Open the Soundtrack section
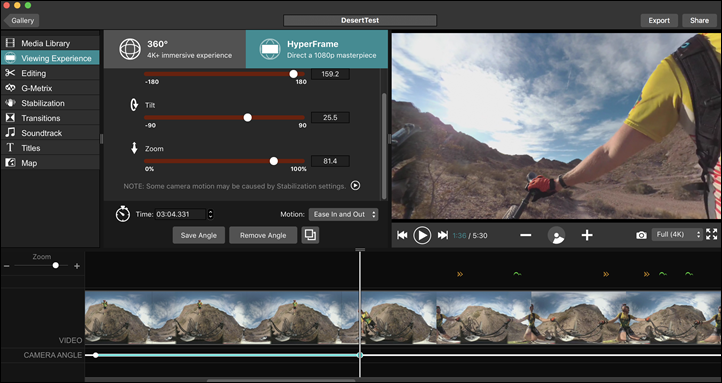Viewport: 722px width, 383px height. [x=50, y=133]
